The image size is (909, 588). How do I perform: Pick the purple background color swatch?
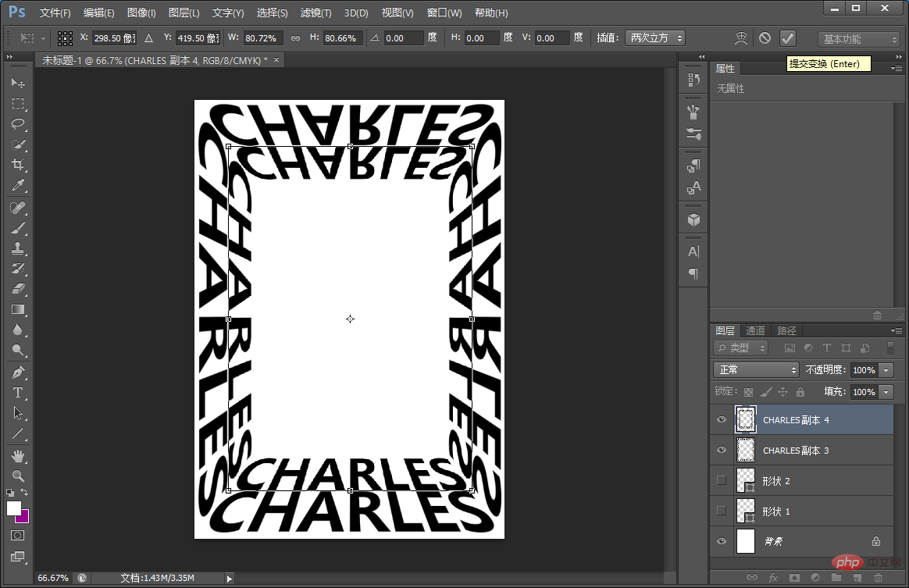tap(24, 517)
